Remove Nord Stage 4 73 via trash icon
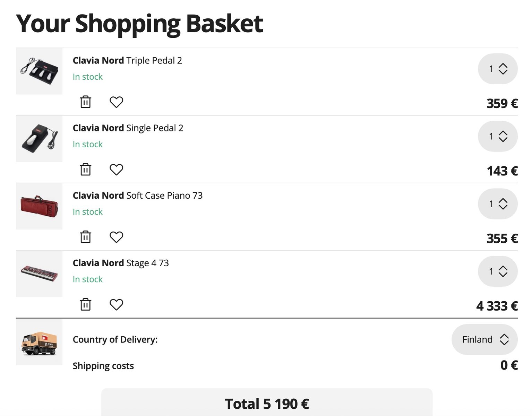The image size is (532, 416). [x=85, y=304]
